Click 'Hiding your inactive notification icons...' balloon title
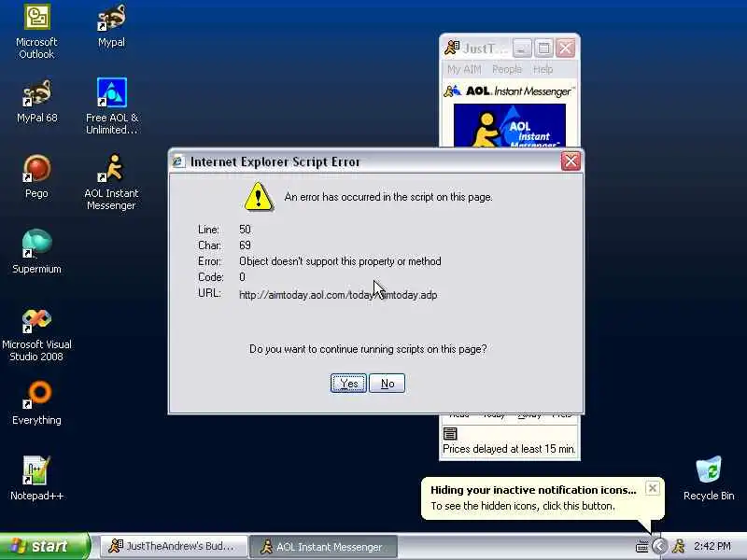Screen dimensions: 747x560 click(533, 490)
